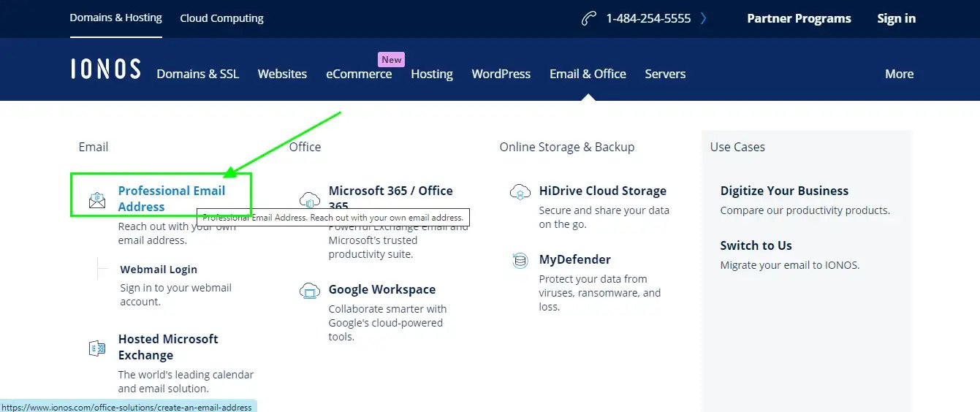Click the status bar URL text
The width and height of the screenshot is (980, 412).
[126, 407]
